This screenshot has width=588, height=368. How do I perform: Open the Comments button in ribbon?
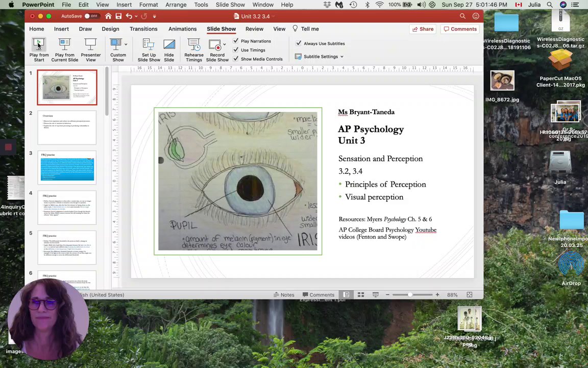click(460, 29)
